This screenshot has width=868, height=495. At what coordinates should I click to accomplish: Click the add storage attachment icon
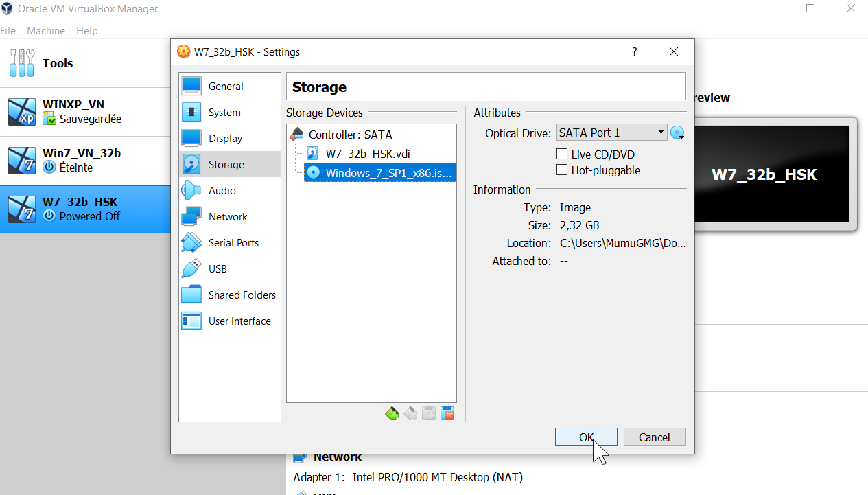point(429,414)
